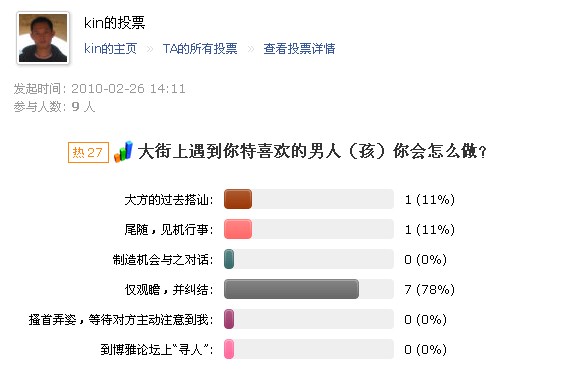Viewport: 567px width, 384px height.
Task: Click the 7 (78%) result count
Action: pos(430,289)
